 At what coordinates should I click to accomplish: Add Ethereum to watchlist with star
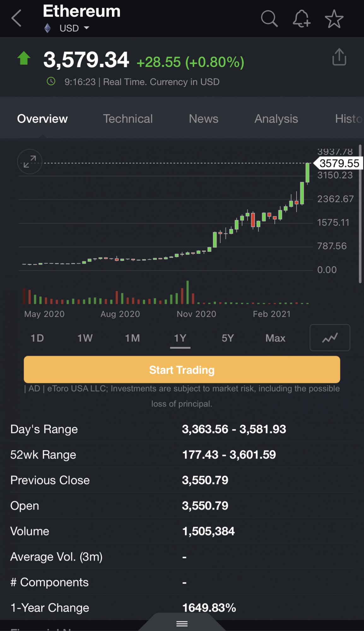(x=334, y=19)
